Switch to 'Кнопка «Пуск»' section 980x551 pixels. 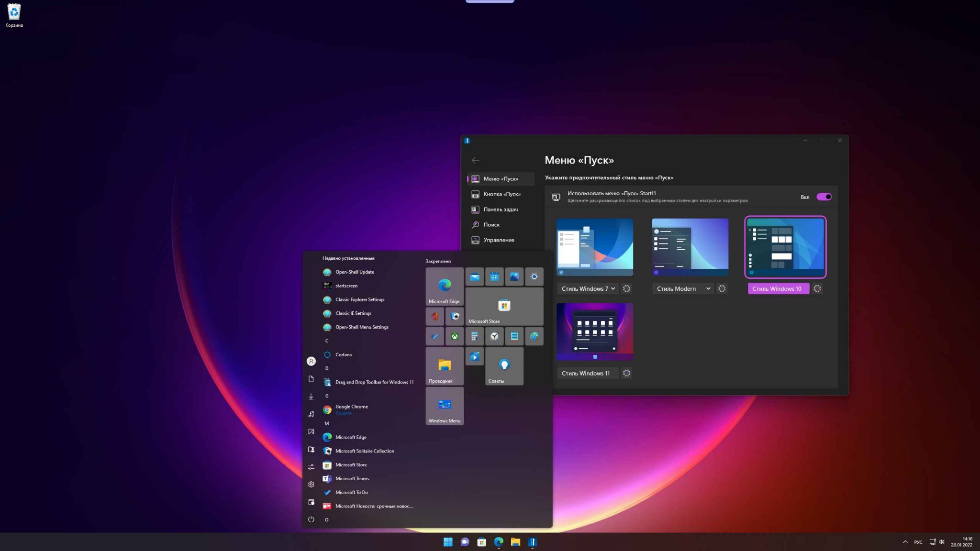(501, 194)
